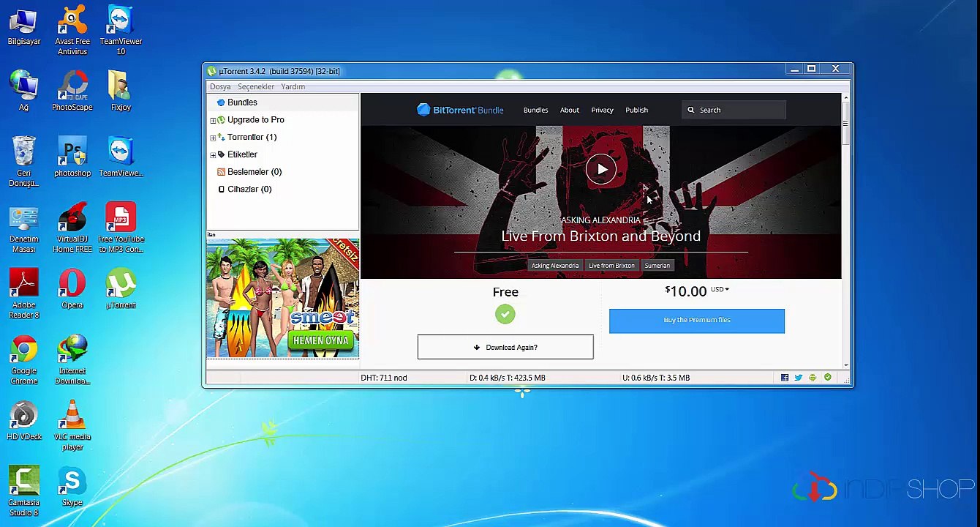980x527 pixels.
Task: Select the Adobe Reader 8 icon
Action: click(24, 294)
